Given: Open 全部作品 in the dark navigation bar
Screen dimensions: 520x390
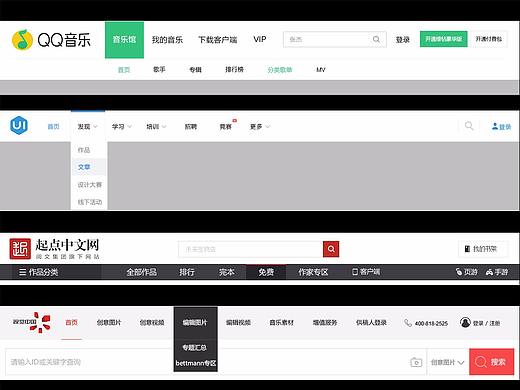Looking at the screenshot, I should click(142, 272).
